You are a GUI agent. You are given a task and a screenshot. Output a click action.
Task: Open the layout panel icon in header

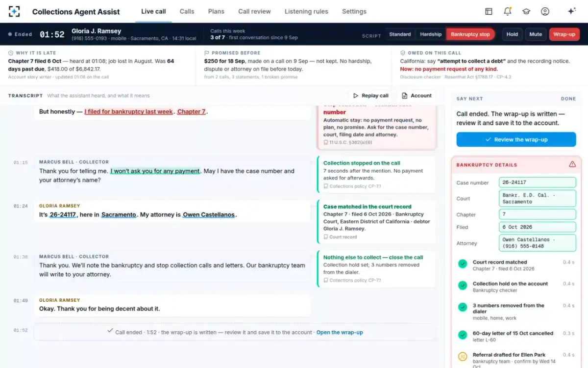489,11
